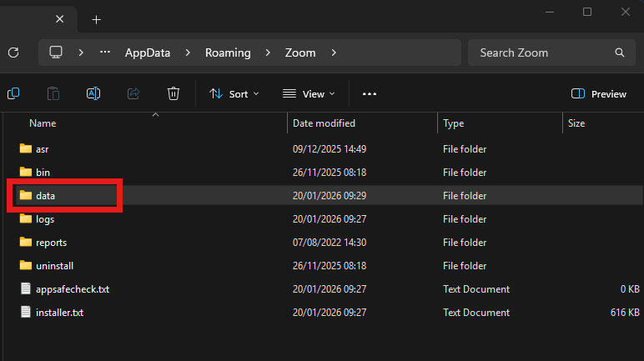
Task: Navigate to Roaming breadcrumb folder
Action: coord(228,53)
